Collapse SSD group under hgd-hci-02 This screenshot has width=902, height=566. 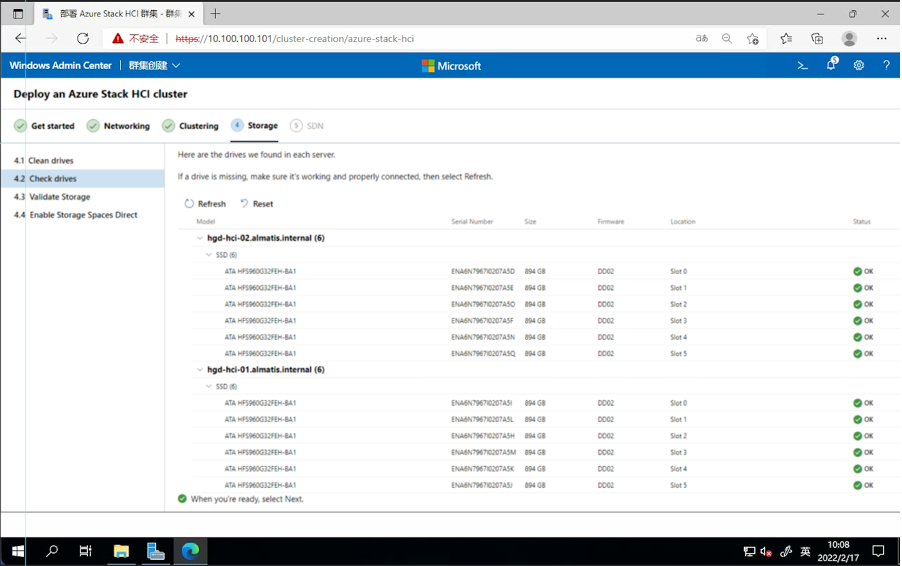[209, 255]
